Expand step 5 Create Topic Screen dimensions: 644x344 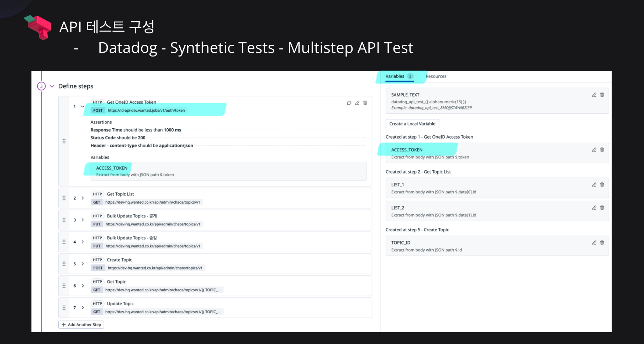pyautogui.click(x=83, y=264)
